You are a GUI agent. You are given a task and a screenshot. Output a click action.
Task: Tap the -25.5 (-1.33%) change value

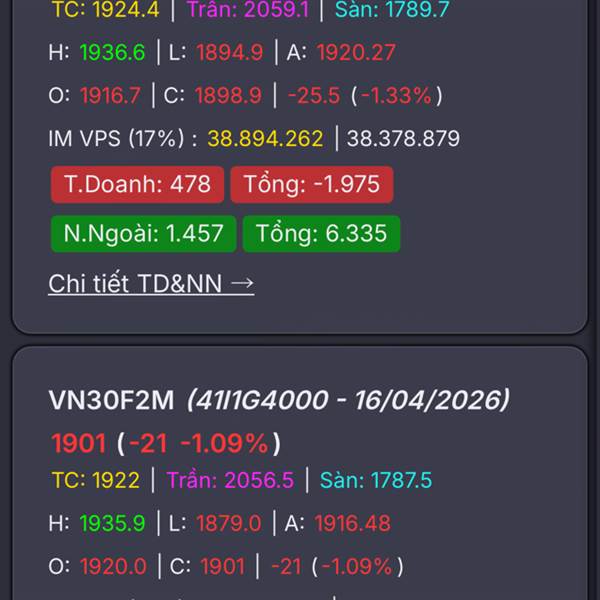(365, 95)
